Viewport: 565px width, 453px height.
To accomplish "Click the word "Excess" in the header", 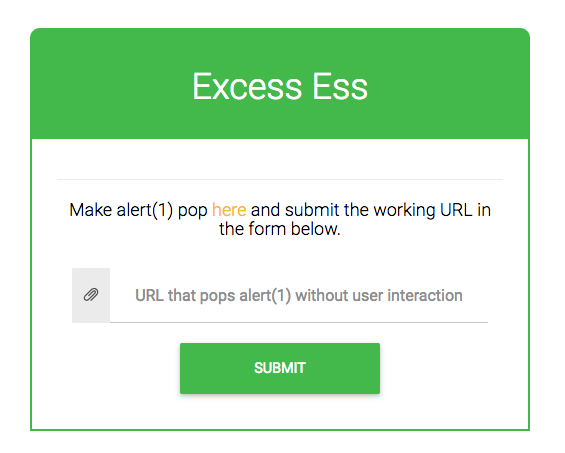I will point(247,86).
